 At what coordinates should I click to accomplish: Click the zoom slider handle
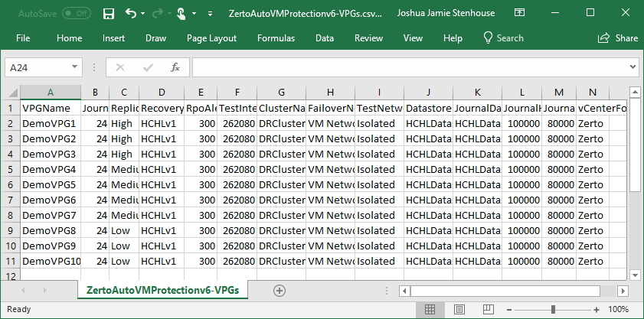(553, 310)
